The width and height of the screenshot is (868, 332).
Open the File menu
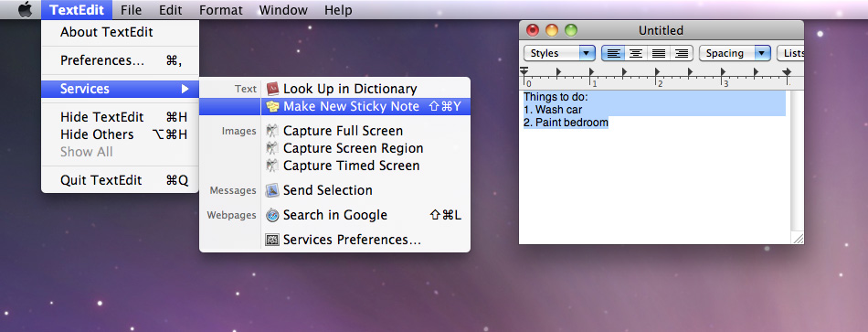coord(131,9)
